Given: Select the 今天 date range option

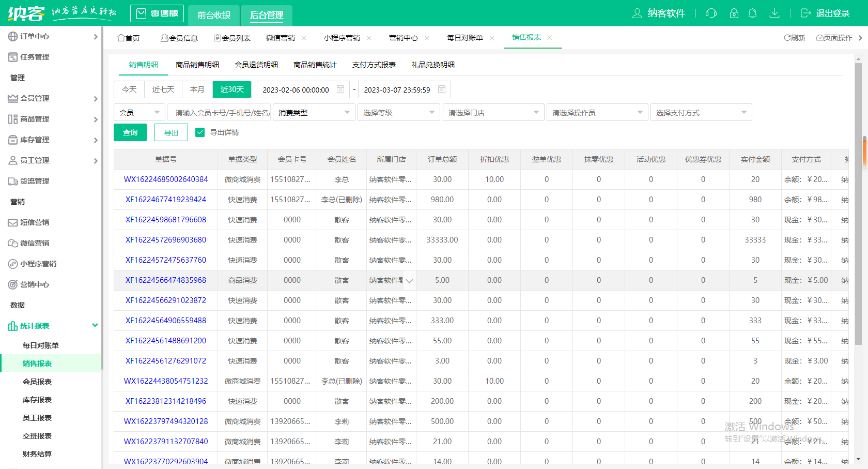Looking at the screenshot, I should (129, 89).
